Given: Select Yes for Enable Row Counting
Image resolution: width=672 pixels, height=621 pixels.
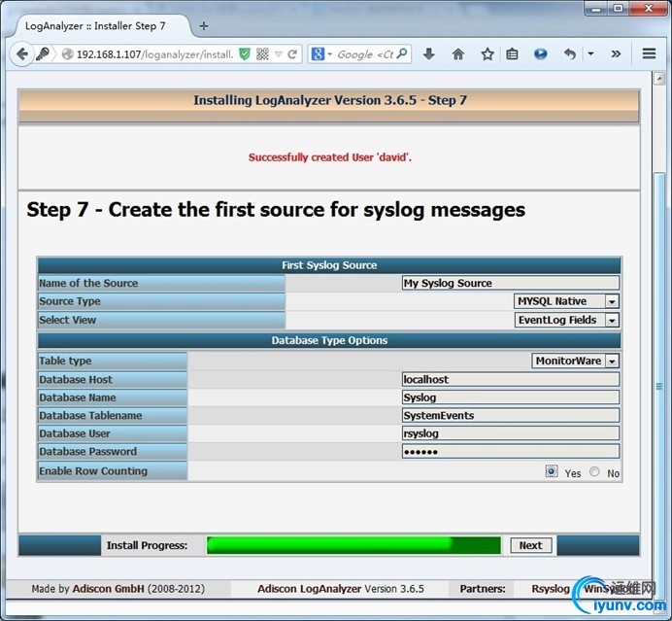Looking at the screenshot, I should click(x=552, y=471).
